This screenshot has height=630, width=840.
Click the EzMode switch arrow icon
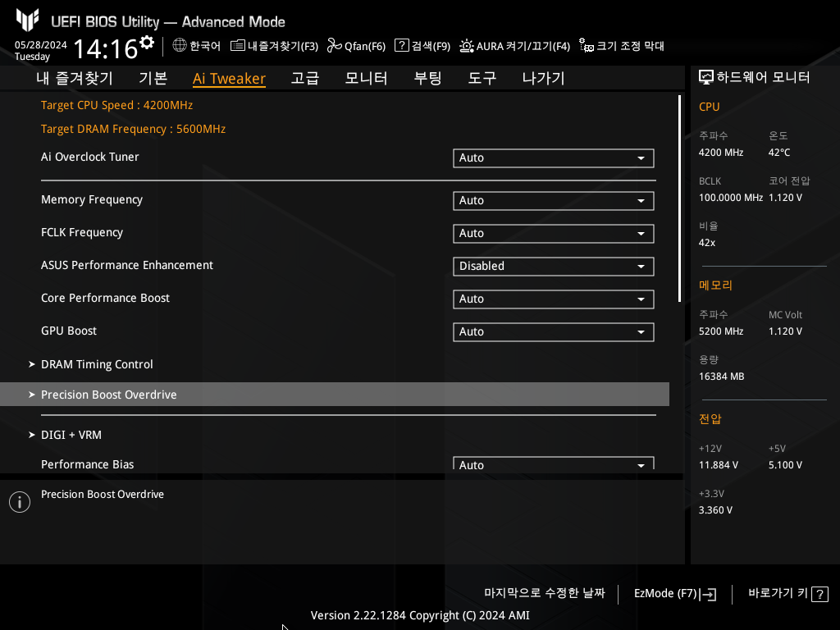[708, 594]
